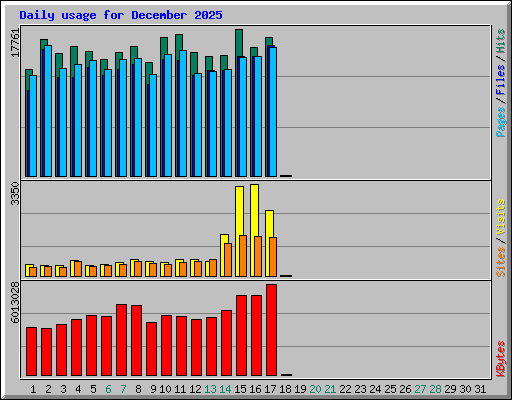Image resolution: width=512 pixels, height=400 pixels.
Task: Click the KBytes legend label
Action: [x=501, y=359]
